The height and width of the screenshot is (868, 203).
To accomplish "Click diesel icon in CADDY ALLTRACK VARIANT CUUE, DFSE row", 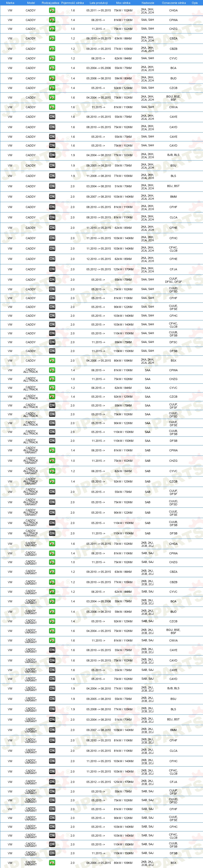I will (52, 513).
